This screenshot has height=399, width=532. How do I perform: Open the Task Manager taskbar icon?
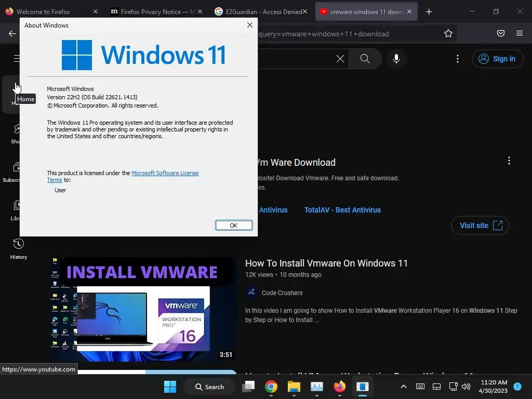[317, 387]
